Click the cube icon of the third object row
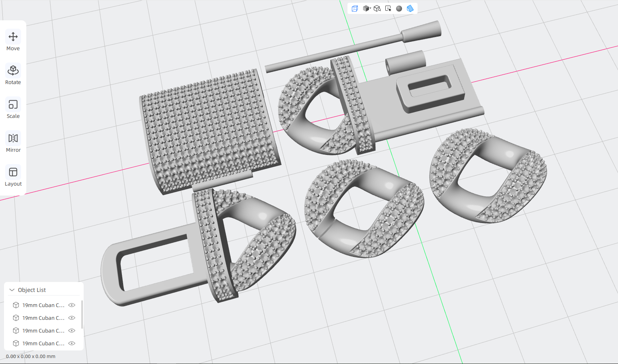The image size is (618, 364). click(x=16, y=331)
